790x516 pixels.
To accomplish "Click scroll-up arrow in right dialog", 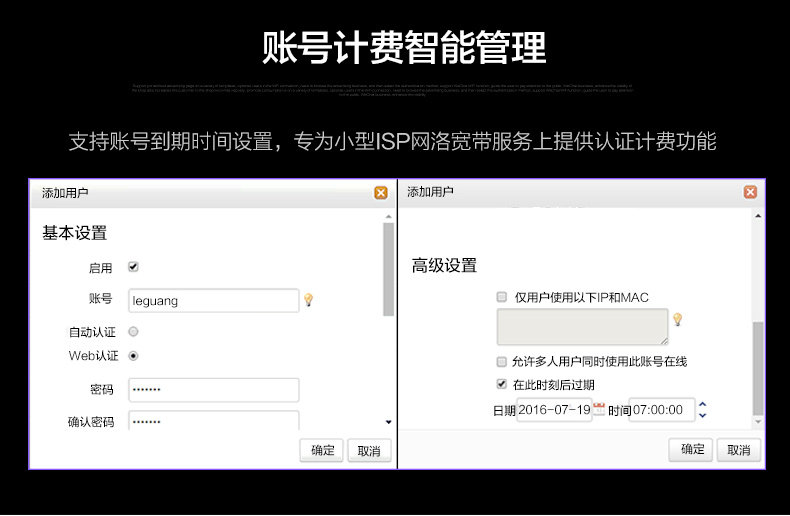I will (x=758, y=216).
